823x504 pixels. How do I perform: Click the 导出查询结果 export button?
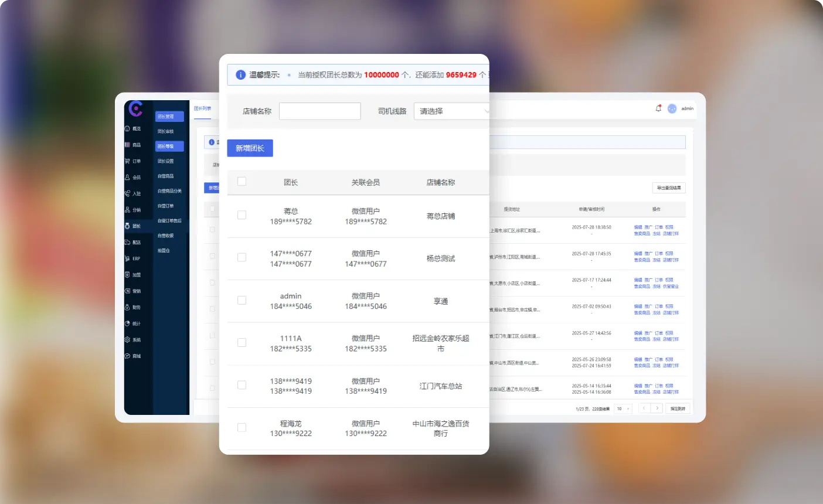pyautogui.click(x=668, y=188)
